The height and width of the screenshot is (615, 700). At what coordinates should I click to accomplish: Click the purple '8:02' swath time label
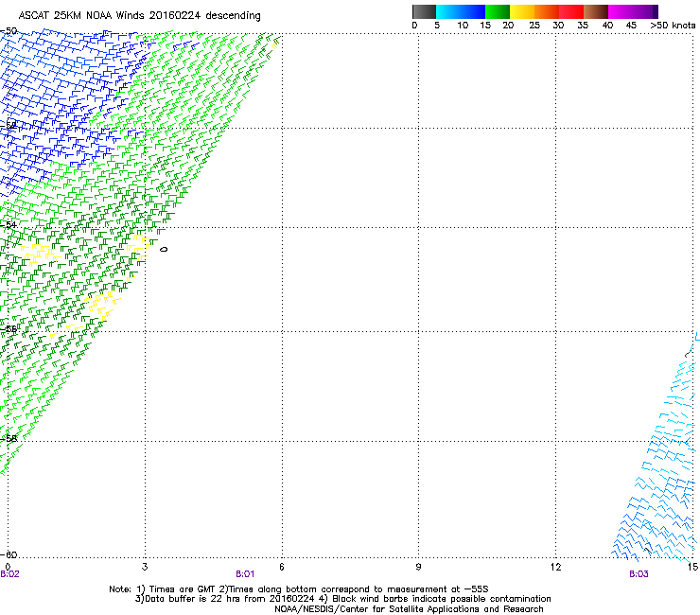[9, 574]
